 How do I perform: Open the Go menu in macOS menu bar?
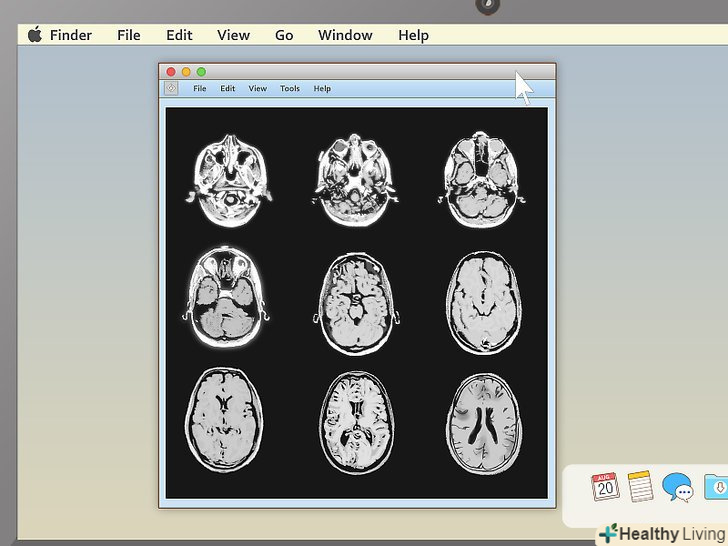(x=284, y=35)
